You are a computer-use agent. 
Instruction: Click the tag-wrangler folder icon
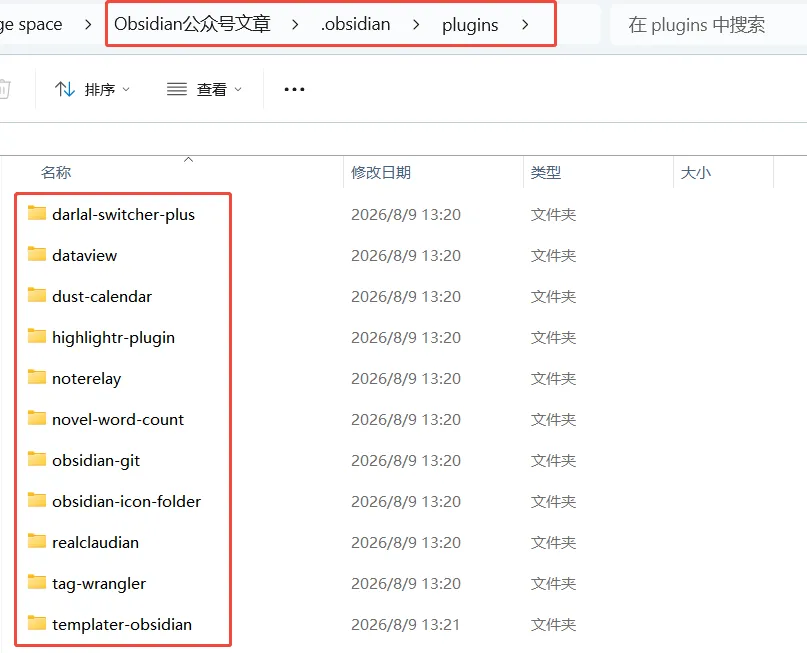coord(37,583)
